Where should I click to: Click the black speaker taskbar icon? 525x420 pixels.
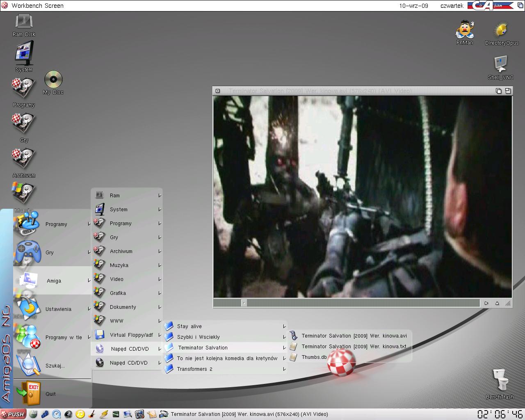click(69, 414)
